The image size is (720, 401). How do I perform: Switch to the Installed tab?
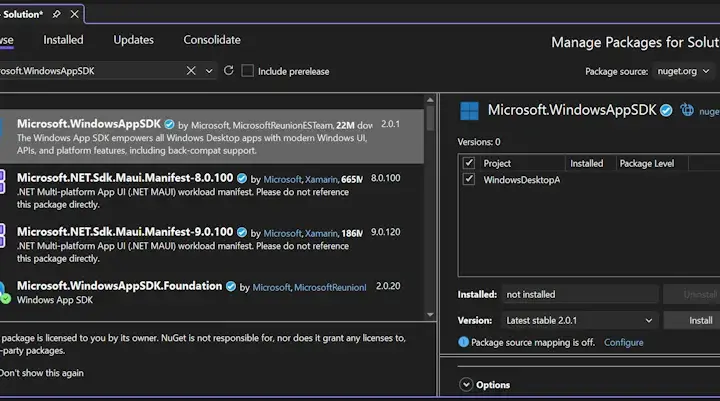click(63, 40)
